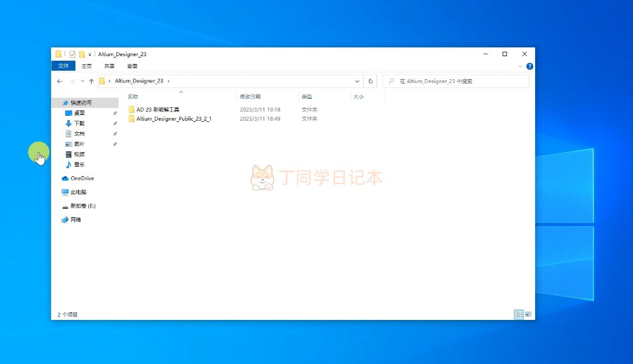Click the window folder icon in title bar
This screenshot has width=633, height=364.
59,54
